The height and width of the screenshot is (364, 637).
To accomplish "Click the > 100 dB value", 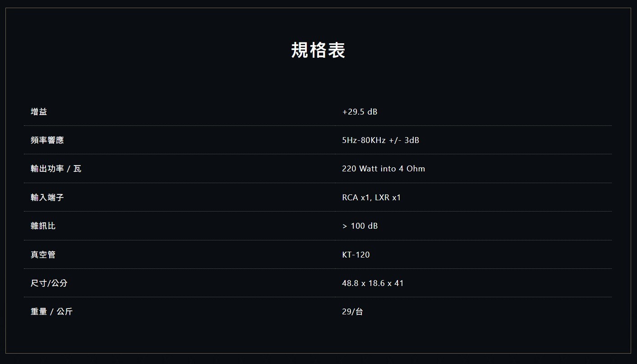I will (x=360, y=226).
